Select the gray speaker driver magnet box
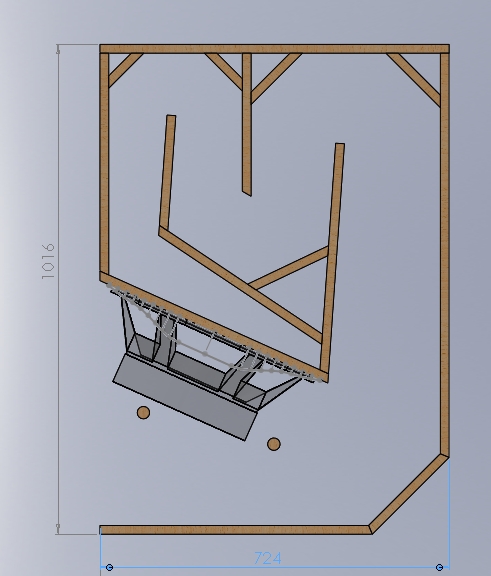Image resolution: width=491 pixels, height=576 pixels. [x=185, y=397]
